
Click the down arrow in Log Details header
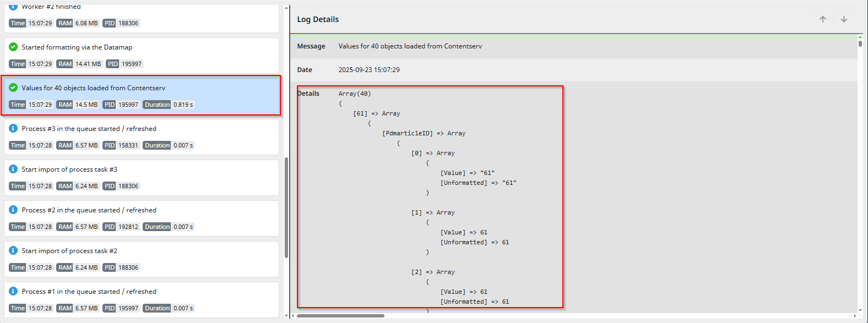(x=844, y=19)
